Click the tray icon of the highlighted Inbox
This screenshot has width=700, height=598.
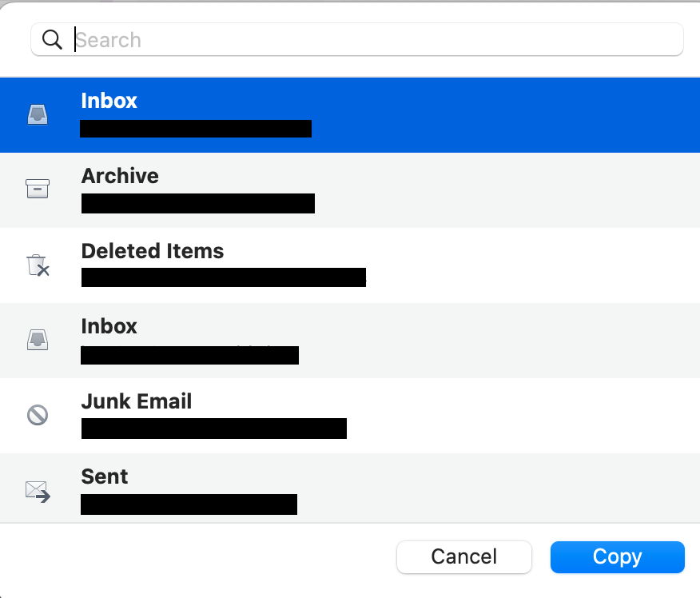38,114
